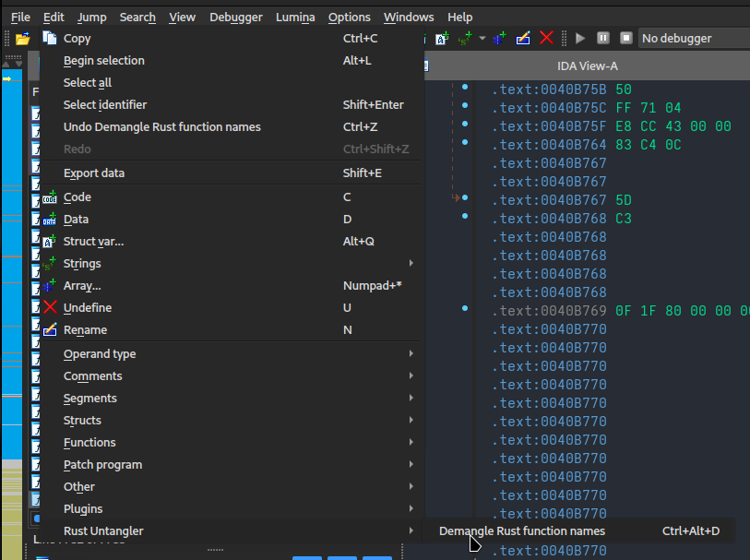Image resolution: width=750 pixels, height=560 pixels.
Task: Click toolbar create array icon
Action: click(x=499, y=38)
